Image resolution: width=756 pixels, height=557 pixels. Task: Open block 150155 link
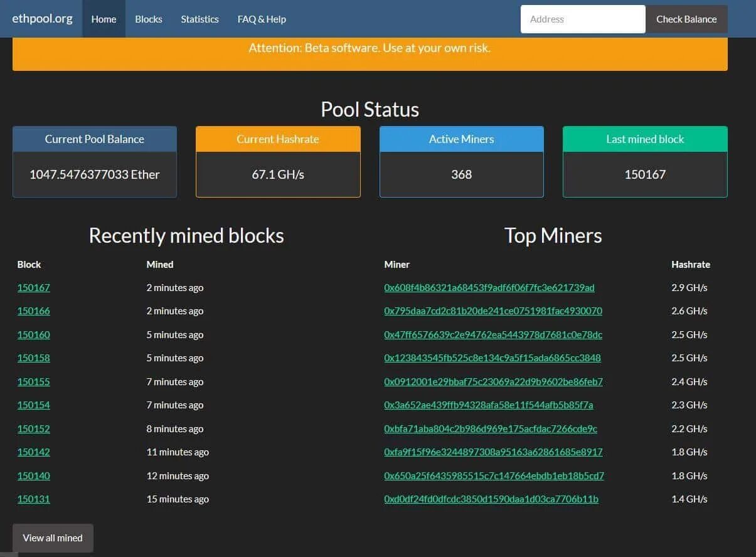pyautogui.click(x=34, y=382)
